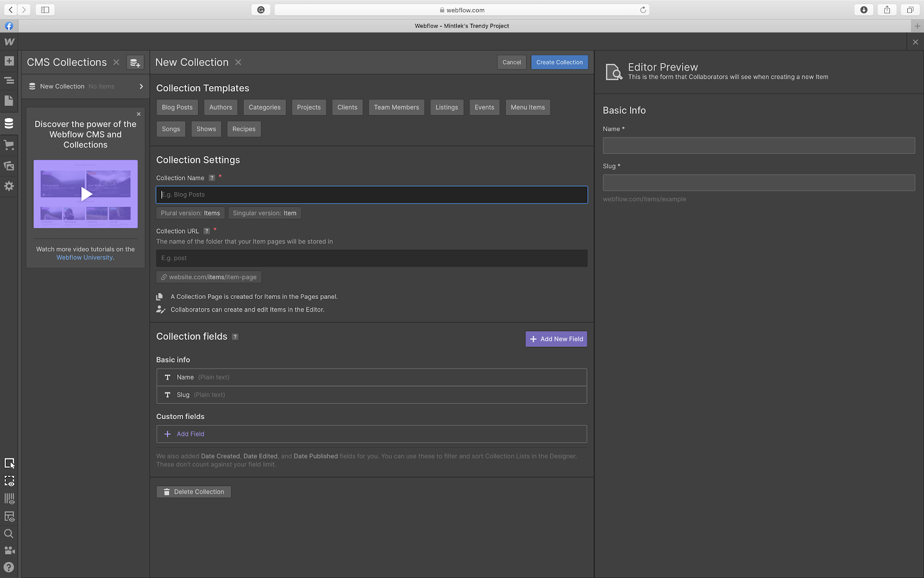Open the Pages panel
The image size is (924, 578).
(9, 101)
